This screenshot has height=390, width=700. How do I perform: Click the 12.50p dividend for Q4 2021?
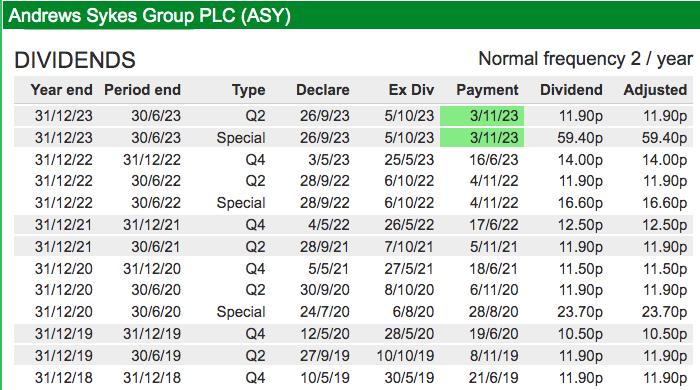[x=580, y=225]
